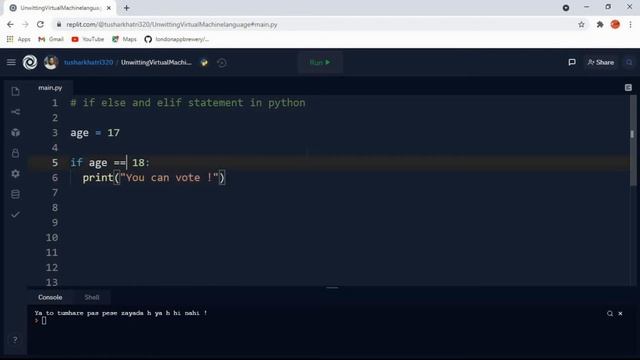Click "18:" in the if statement

point(141,162)
